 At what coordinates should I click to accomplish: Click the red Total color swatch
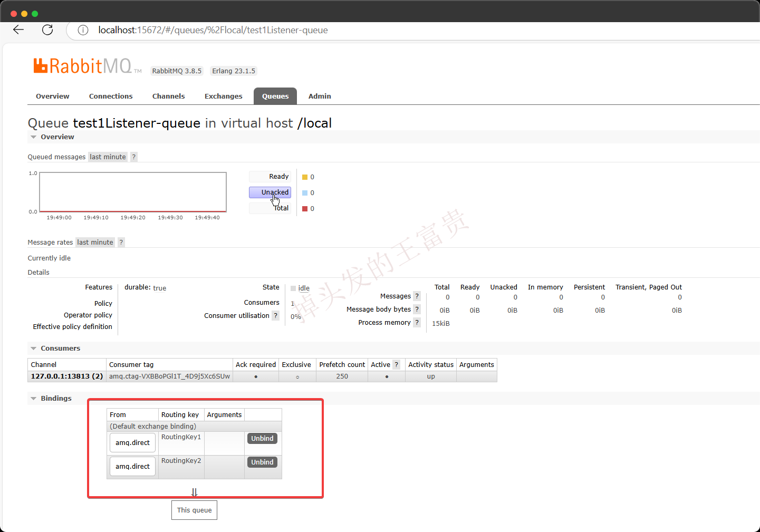[x=305, y=209]
